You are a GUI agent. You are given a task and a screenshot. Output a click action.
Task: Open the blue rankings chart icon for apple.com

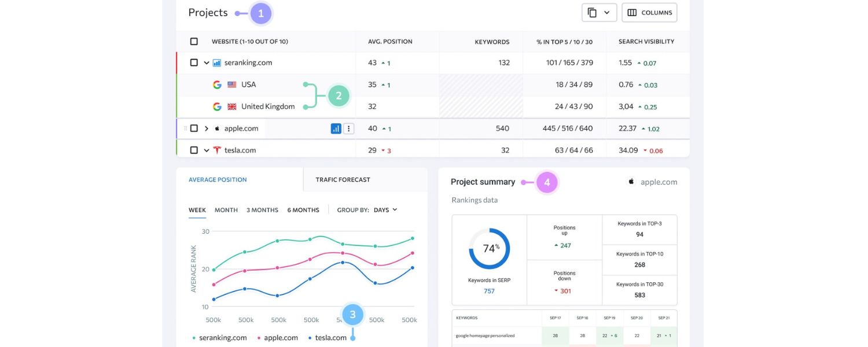click(336, 128)
